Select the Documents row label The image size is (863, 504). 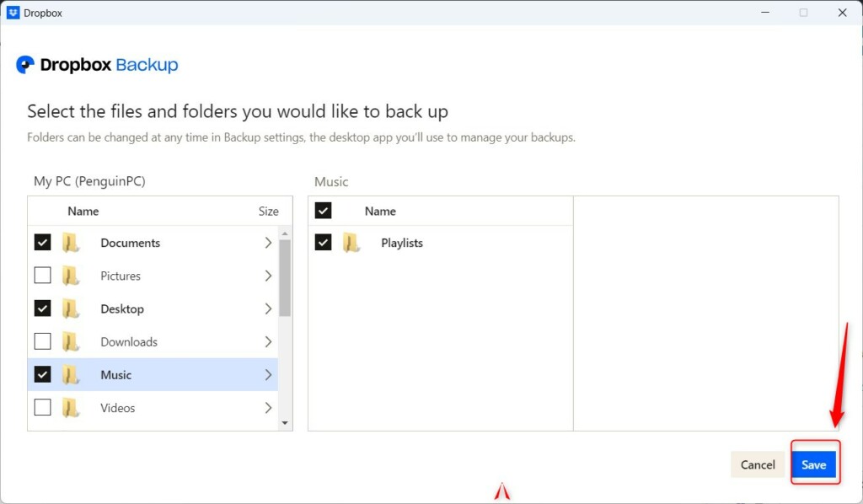(x=130, y=244)
